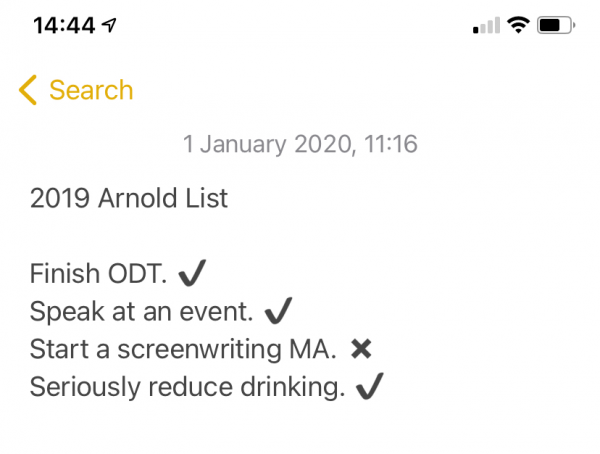Tap the checkmark after Speak at an event
This screenshot has height=454, width=600.
click(x=278, y=310)
